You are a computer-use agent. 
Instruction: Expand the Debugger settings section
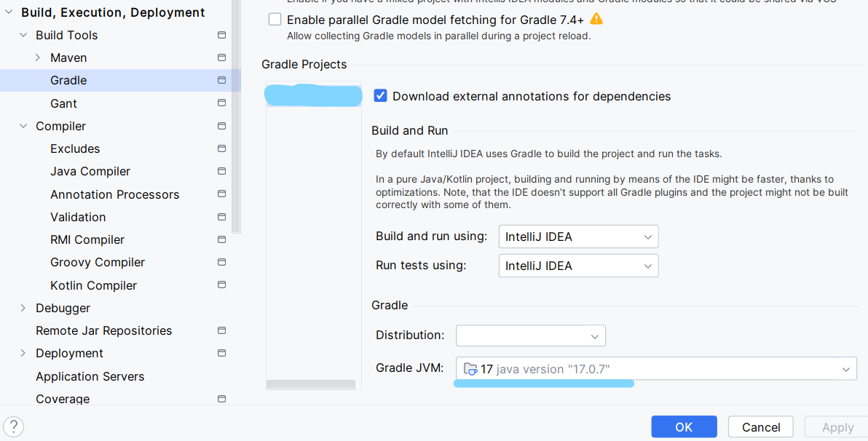click(x=23, y=308)
